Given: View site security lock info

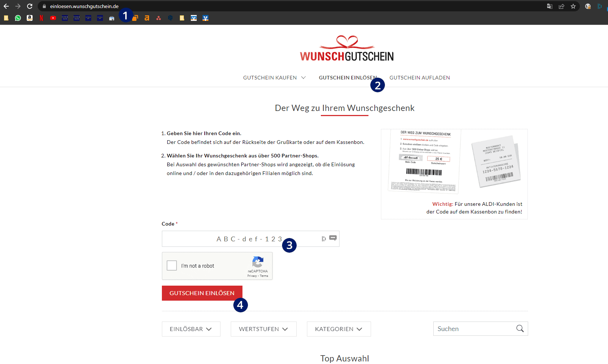Looking at the screenshot, I should (44, 6).
